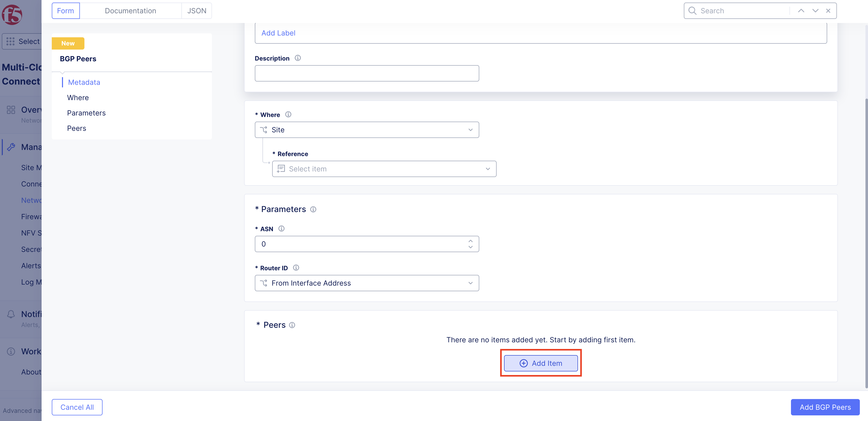868x421 pixels.
Task: Open Notifications via the bell icon
Action: click(x=10, y=314)
